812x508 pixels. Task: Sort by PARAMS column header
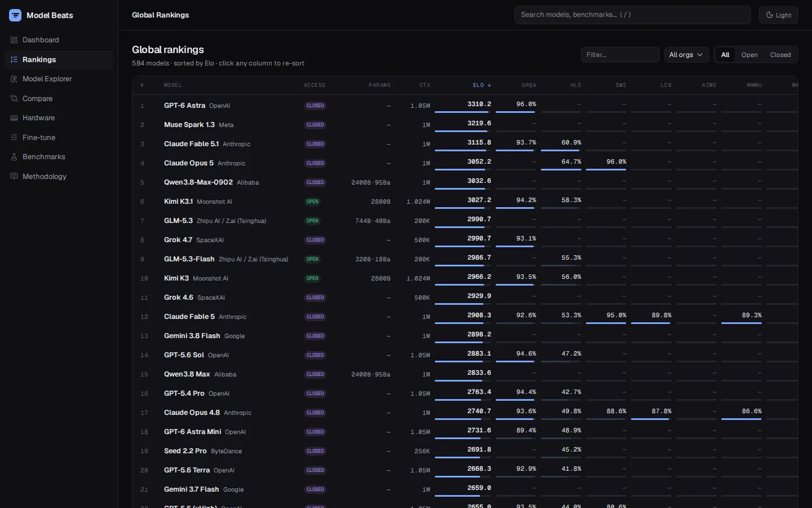click(x=379, y=85)
